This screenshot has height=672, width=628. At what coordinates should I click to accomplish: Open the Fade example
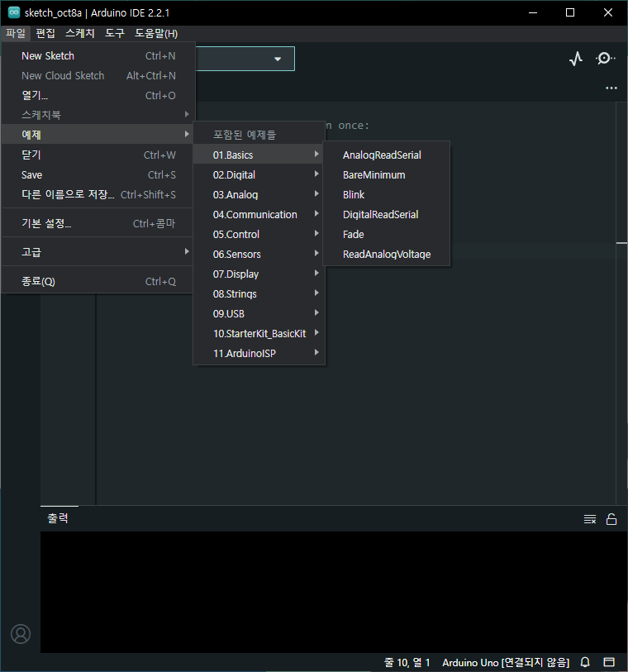pos(387,235)
